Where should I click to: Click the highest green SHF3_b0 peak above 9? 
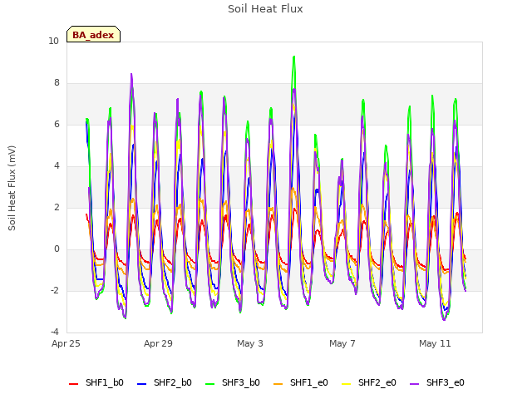click(x=293, y=57)
